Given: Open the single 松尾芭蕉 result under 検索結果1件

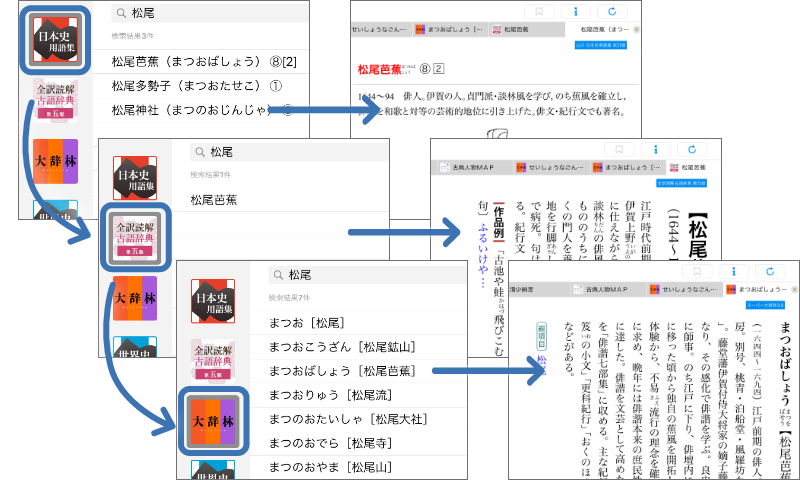Looking at the screenshot, I should (214, 200).
